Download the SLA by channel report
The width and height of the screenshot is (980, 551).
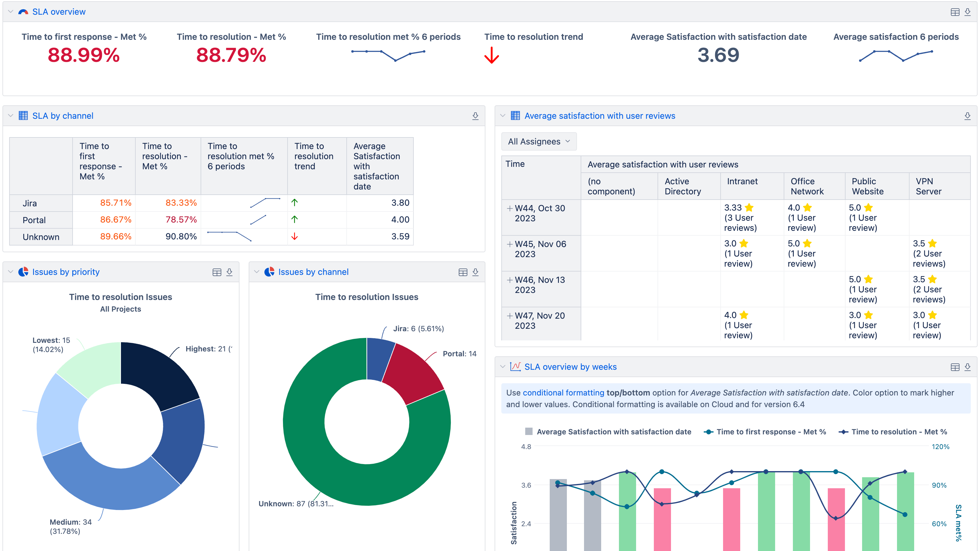click(x=475, y=116)
